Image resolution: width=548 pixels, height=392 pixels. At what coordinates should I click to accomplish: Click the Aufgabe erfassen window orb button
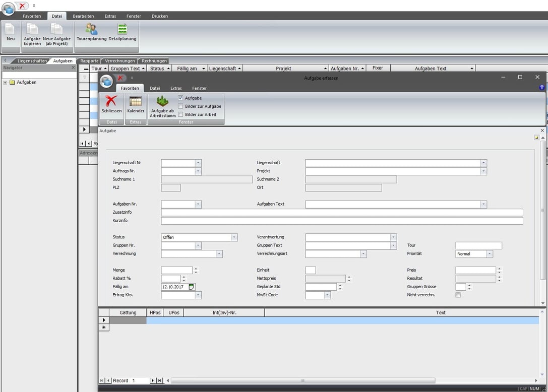click(106, 81)
